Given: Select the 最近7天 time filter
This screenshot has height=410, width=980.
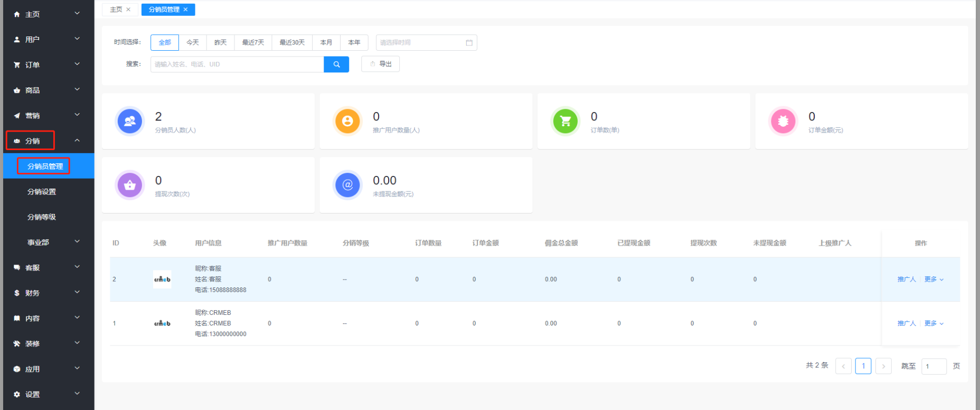Looking at the screenshot, I should (253, 43).
